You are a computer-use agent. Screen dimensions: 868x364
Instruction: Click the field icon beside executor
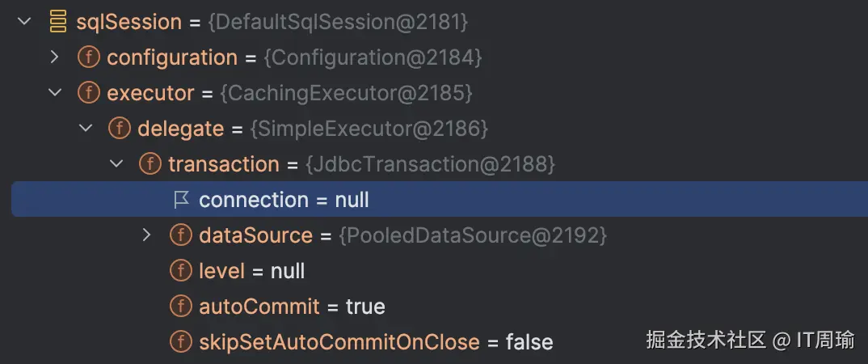(89, 93)
